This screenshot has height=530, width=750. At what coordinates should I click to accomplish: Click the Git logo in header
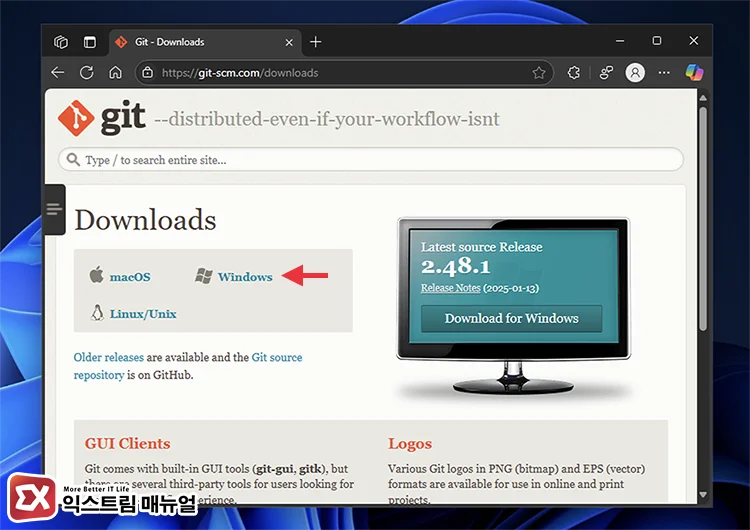tap(103, 119)
